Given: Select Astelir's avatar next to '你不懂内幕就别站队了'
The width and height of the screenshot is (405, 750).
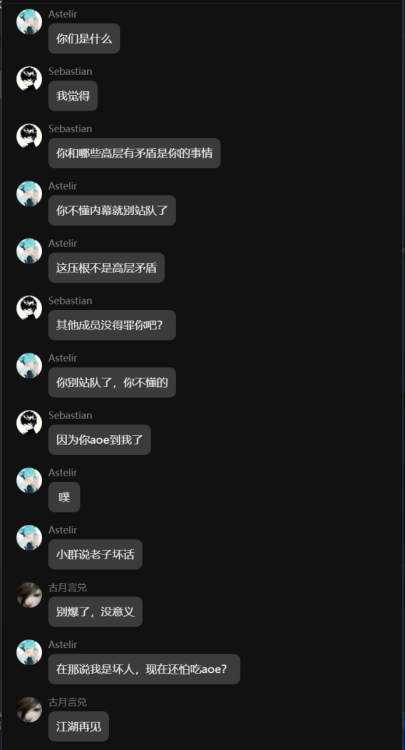Looking at the screenshot, I should pos(29,194).
